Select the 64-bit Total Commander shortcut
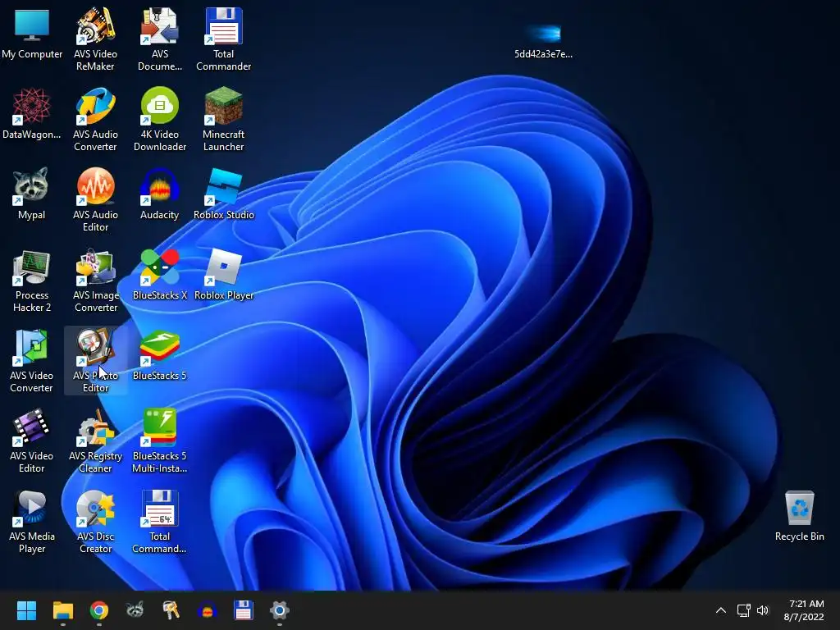The image size is (840, 630). (160, 521)
